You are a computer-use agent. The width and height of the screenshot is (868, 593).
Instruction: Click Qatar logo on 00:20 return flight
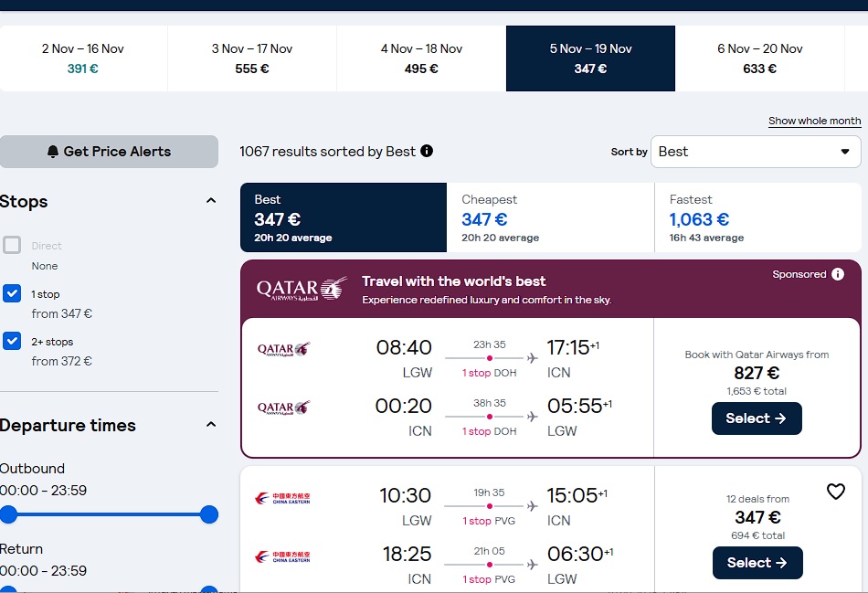coord(283,408)
